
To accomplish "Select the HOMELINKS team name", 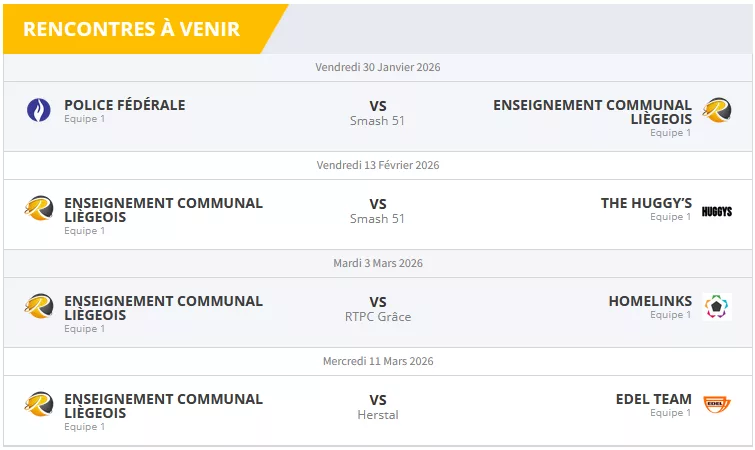I will [x=650, y=301].
